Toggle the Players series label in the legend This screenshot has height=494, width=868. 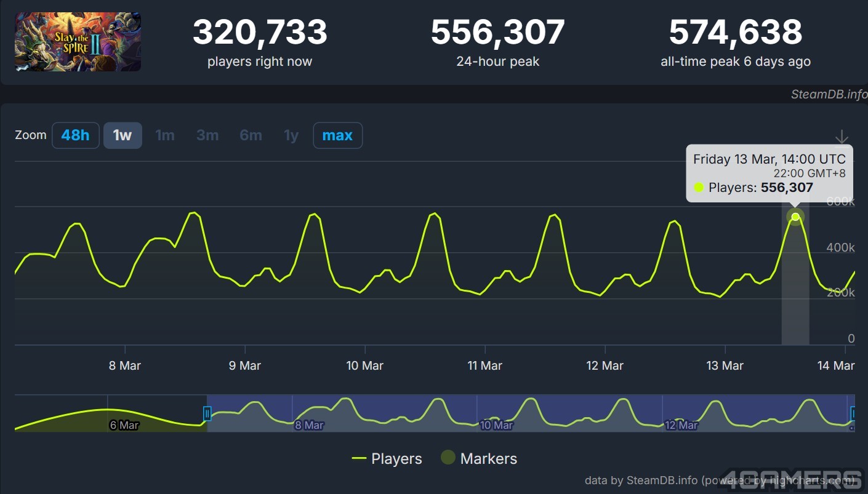[x=396, y=459]
